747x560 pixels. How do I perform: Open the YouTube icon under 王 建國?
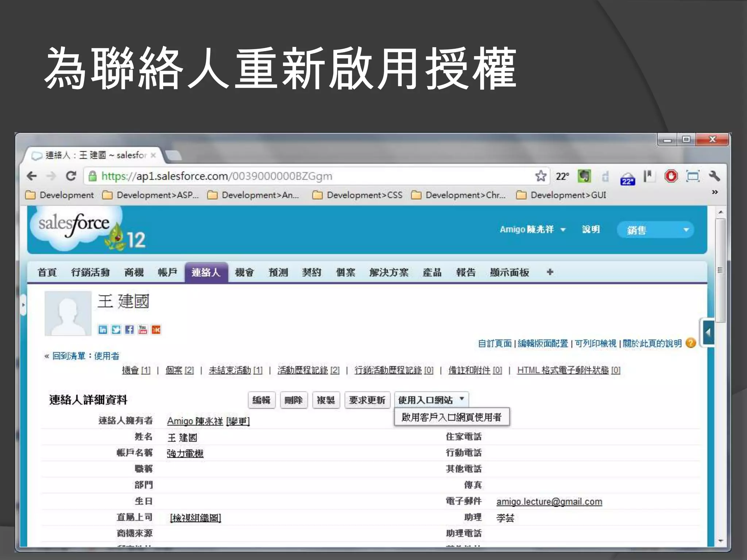click(143, 330)
